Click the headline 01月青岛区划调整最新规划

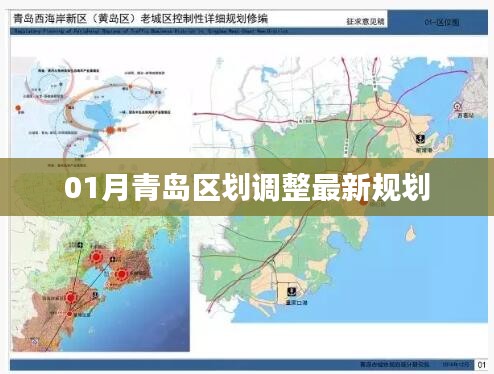coord(247,187)
